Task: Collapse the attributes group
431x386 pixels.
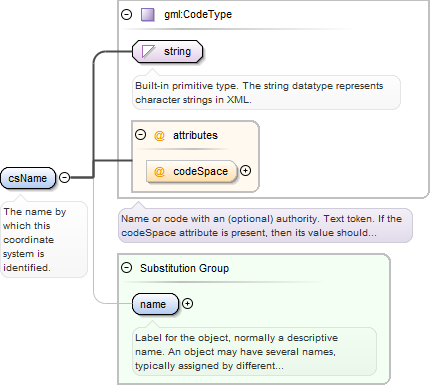Action: pos(141,135)
